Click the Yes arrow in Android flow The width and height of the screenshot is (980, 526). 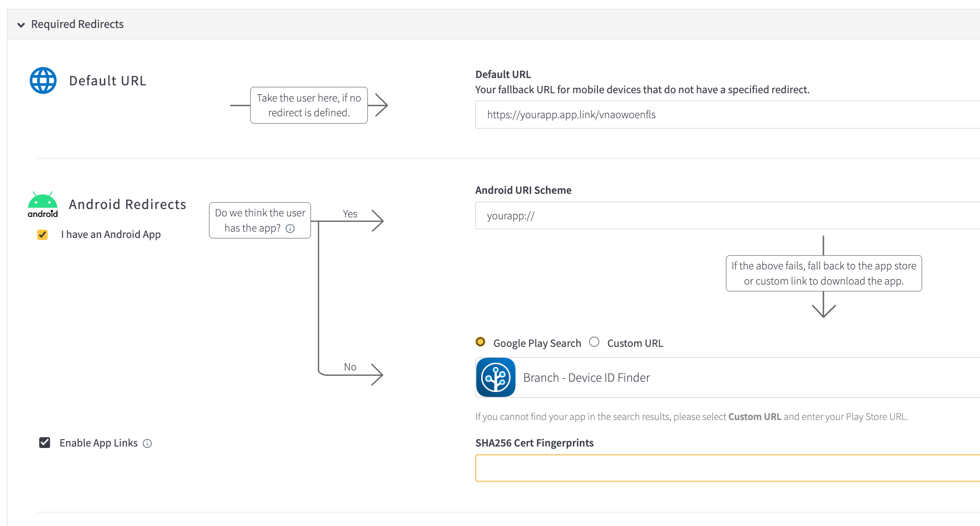pos(377,221)
